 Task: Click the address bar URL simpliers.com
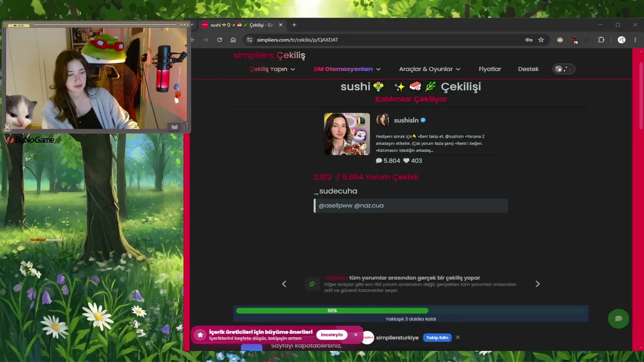click(x=297, y=40)
